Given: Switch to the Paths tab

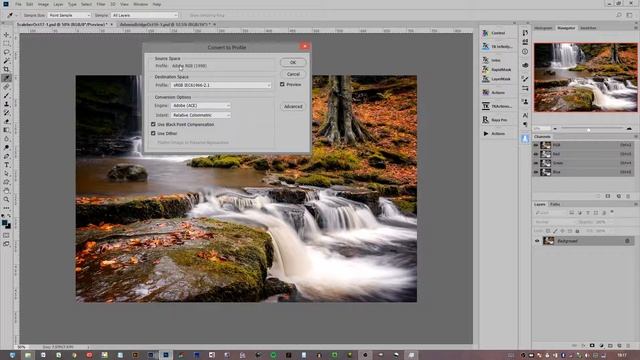Looking at the screenshot, I should [555, 204].
